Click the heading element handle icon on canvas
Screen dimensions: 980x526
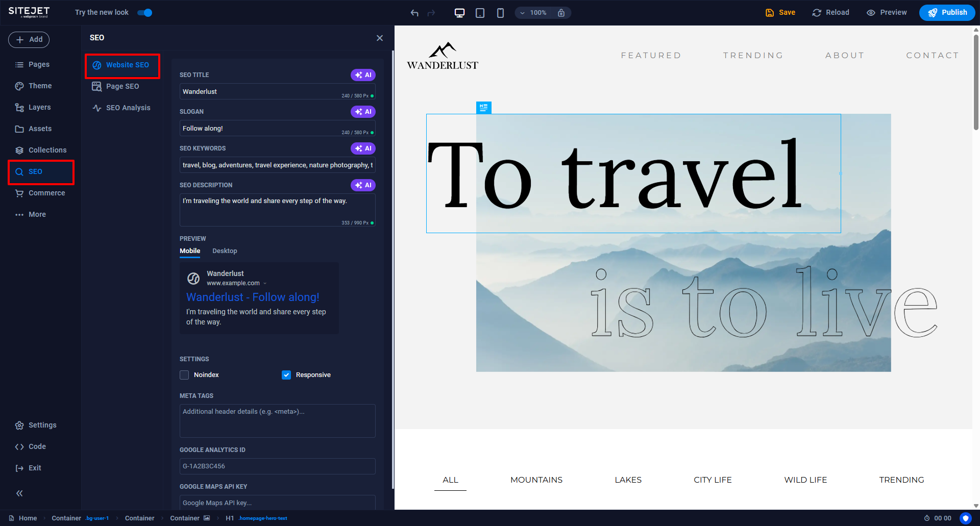[483, 108]
